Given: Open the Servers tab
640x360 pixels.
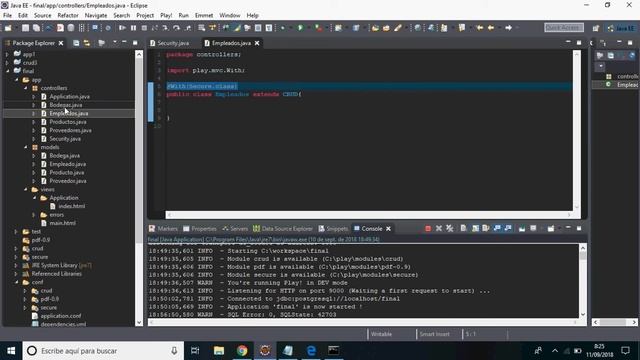Looking at the screenshot, I should [235, 229].
